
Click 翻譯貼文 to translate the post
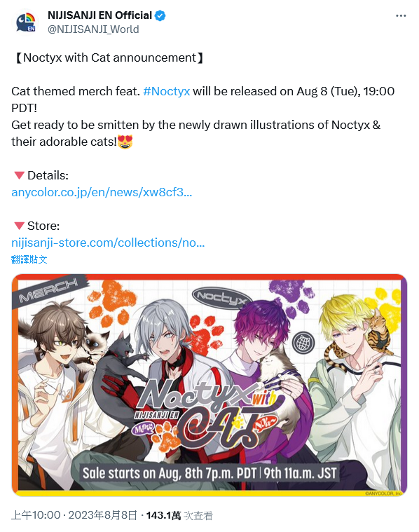29,259
